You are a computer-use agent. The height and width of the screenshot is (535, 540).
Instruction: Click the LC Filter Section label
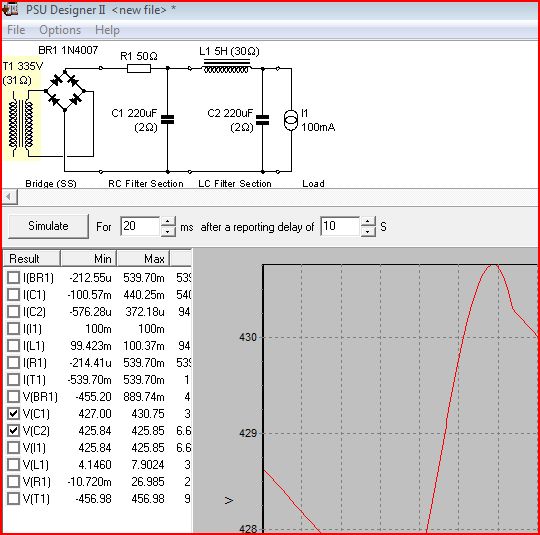point(235,184)
